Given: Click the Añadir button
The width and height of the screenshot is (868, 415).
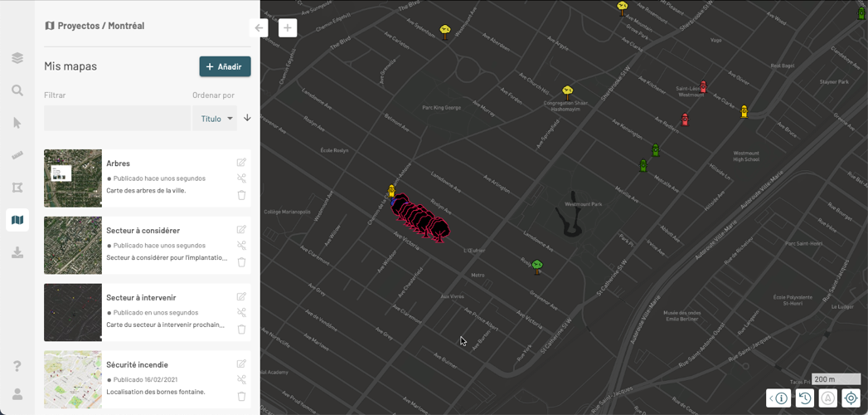Looking at the screenshot, I should click(225, 66).
